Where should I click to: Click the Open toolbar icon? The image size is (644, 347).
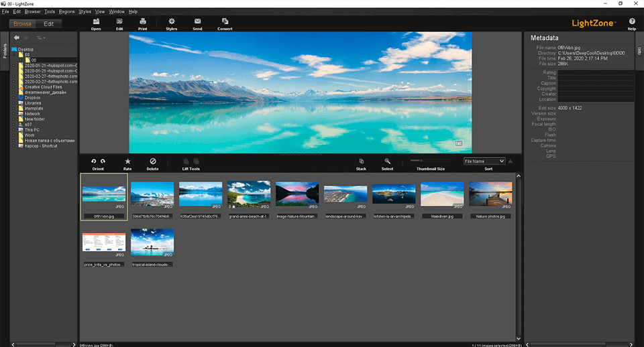[96, 21]
